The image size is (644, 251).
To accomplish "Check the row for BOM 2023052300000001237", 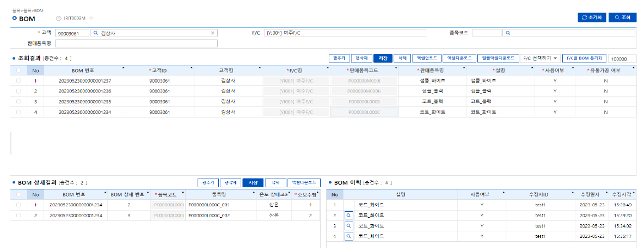I will point(19,81).
